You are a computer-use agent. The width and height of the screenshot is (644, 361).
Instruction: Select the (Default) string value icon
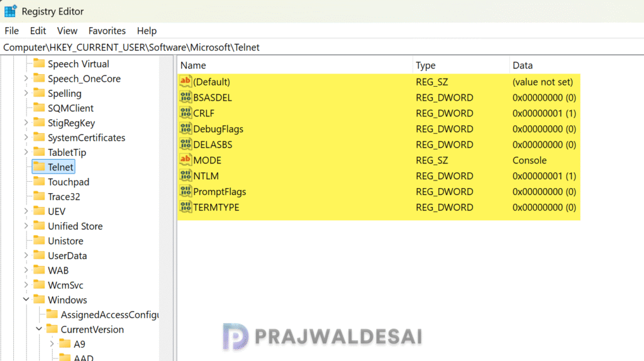(186, 81)
